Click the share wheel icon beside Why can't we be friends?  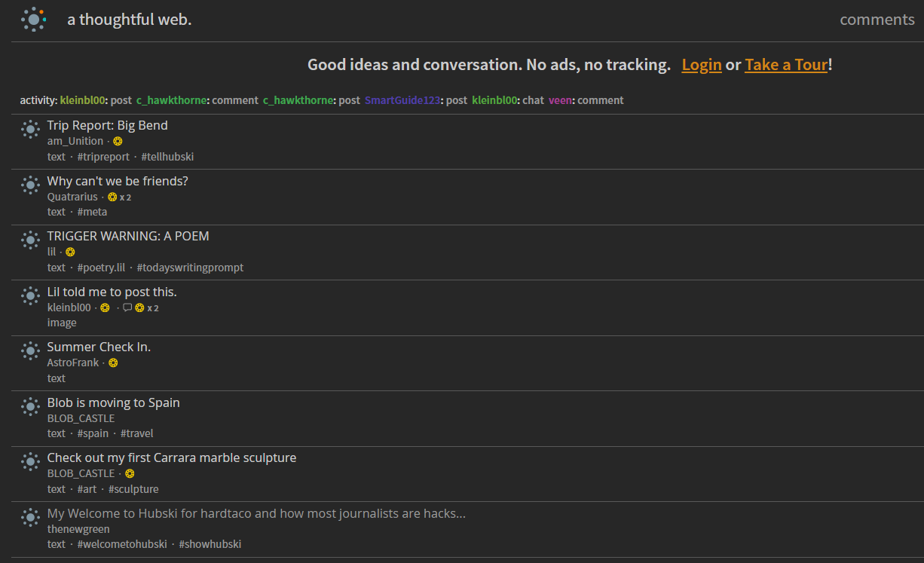[x=30, y=185]
